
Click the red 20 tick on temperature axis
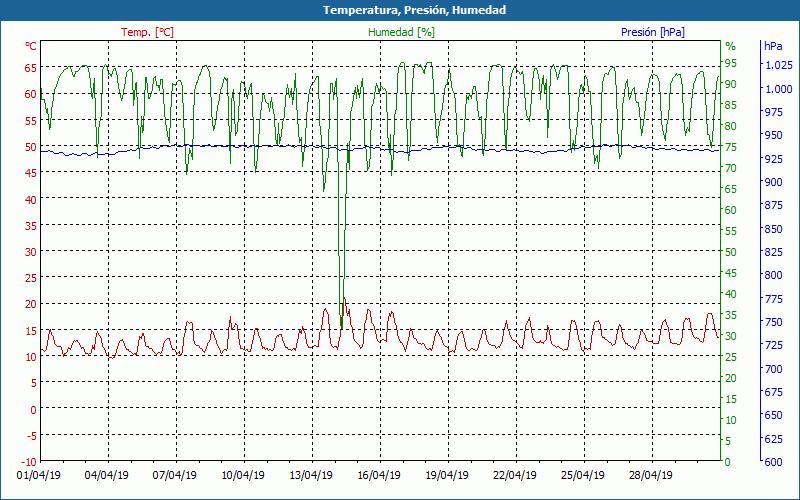pos(31,305)
